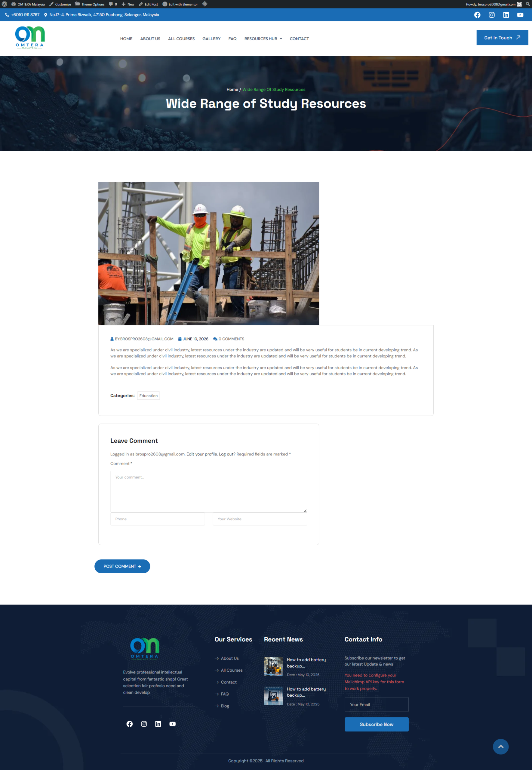Call the phone number +6010 911 8767
The image size is (532, 770).
(22, 15)
